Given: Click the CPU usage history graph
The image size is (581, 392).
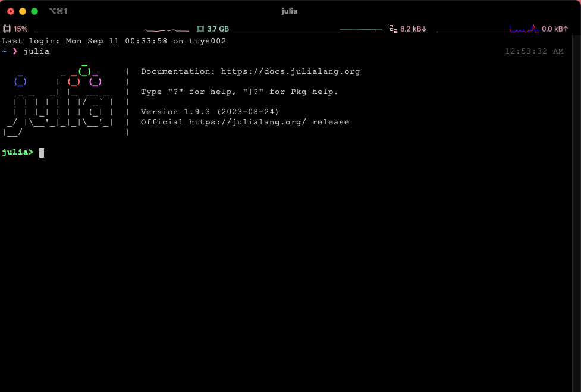Looking at the screenshot, I should pyautogui.click(x=111, y=29).
